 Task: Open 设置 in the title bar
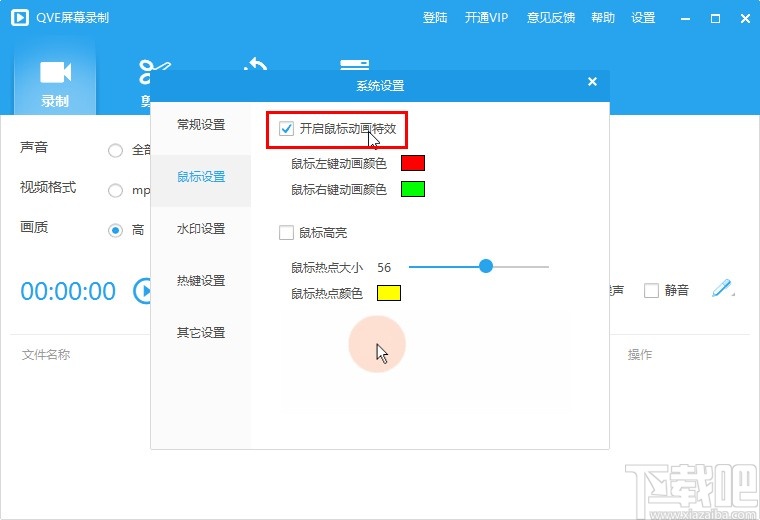(643, 18)
